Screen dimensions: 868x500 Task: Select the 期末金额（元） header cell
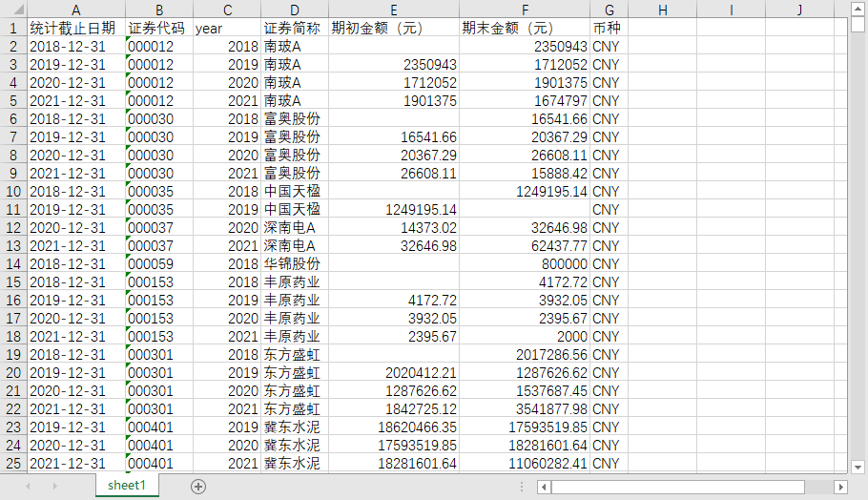(524, 29)
